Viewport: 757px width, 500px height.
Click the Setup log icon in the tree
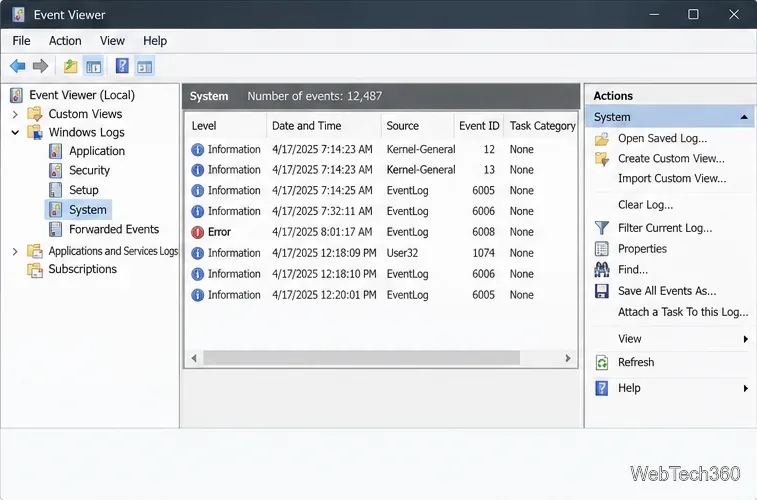56,190
